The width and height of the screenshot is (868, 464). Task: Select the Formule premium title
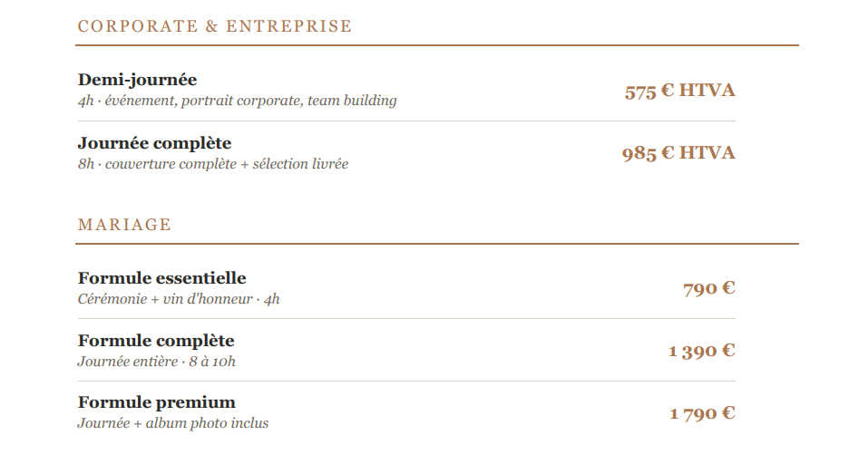coord(157,402)
